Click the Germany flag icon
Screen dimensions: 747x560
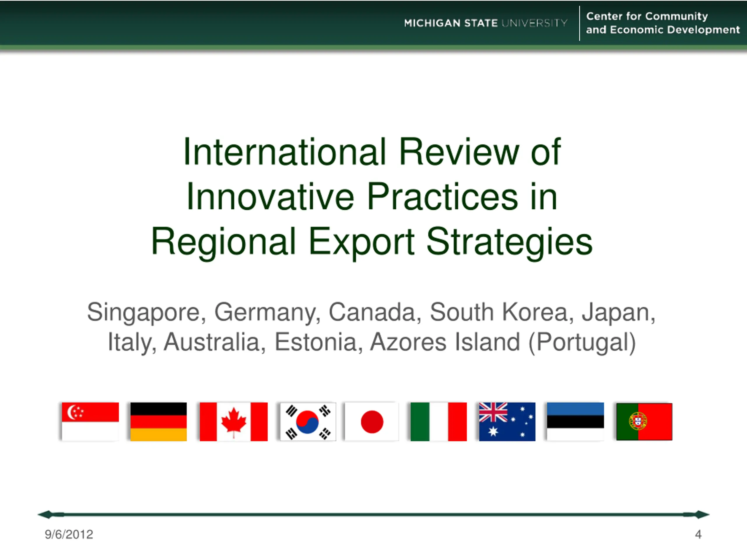[x=158, y=421]
